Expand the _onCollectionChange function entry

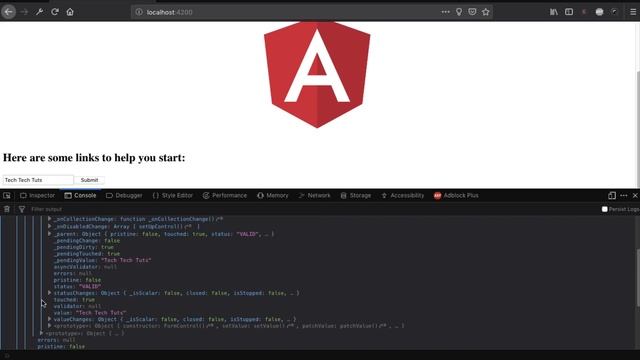(x=49, y=219)
